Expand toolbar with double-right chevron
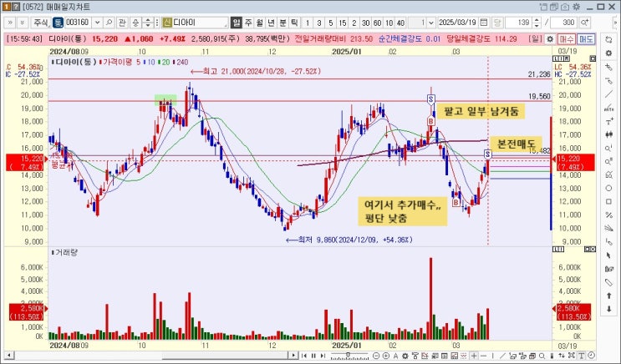 coord(10,23)
